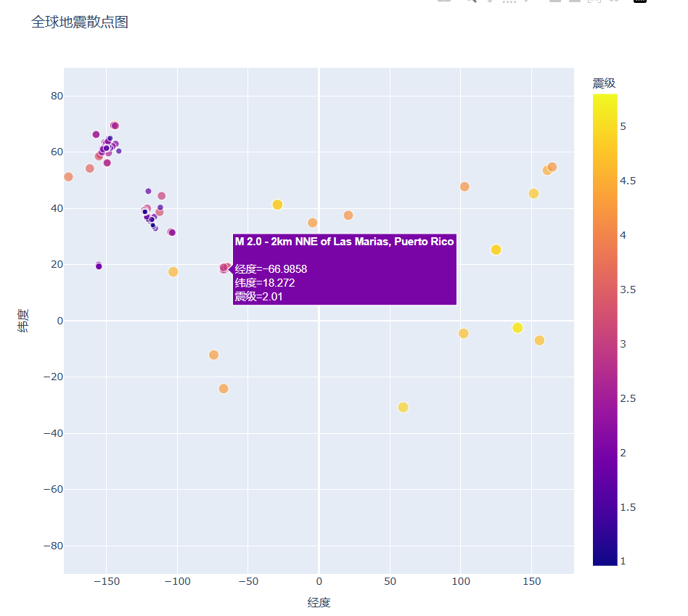Click y-axis tick label 60
This screenshot has width=688, height=616.
(x=57, y=152)
